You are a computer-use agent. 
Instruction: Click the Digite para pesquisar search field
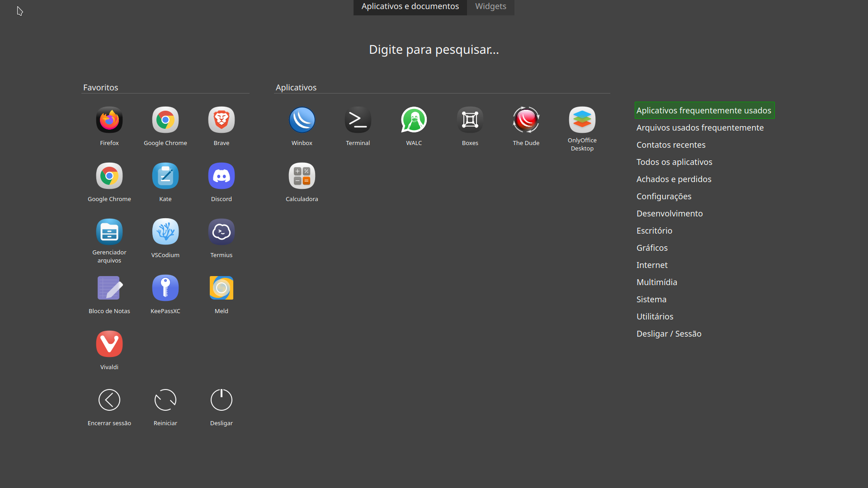point(434,50)
